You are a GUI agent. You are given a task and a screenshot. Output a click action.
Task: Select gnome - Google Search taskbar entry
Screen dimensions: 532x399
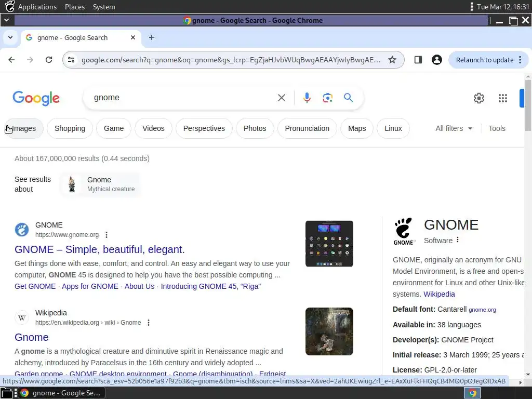click(x=61, y=393)
